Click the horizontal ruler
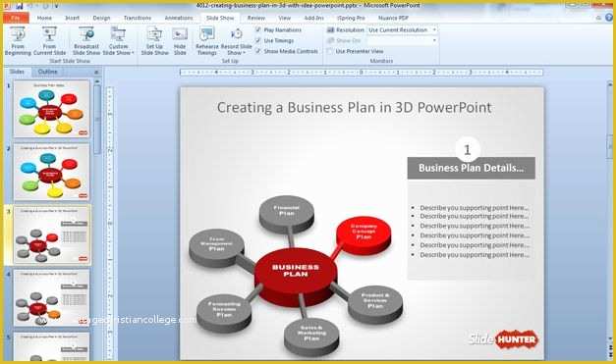The width and height of the screenshot is (616, 364). 361,73
